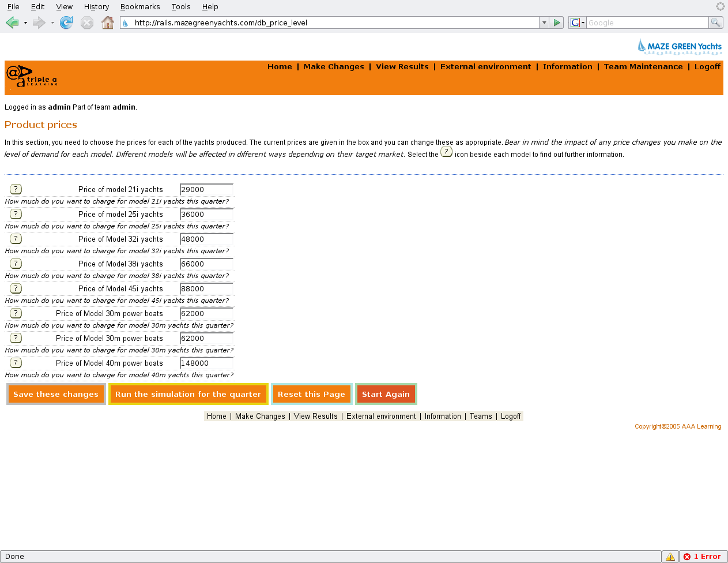Go to browser Home page icon
Image resolution: width=728 pixels, height=563 pixels.
click(x=107, y=22)
